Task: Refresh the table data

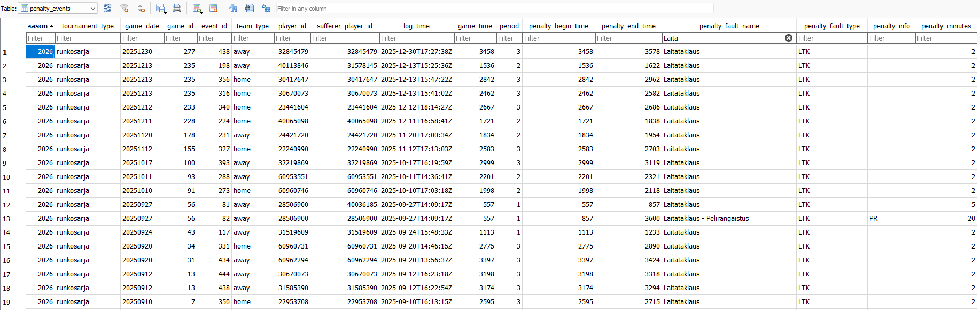Action: point(107,9)
